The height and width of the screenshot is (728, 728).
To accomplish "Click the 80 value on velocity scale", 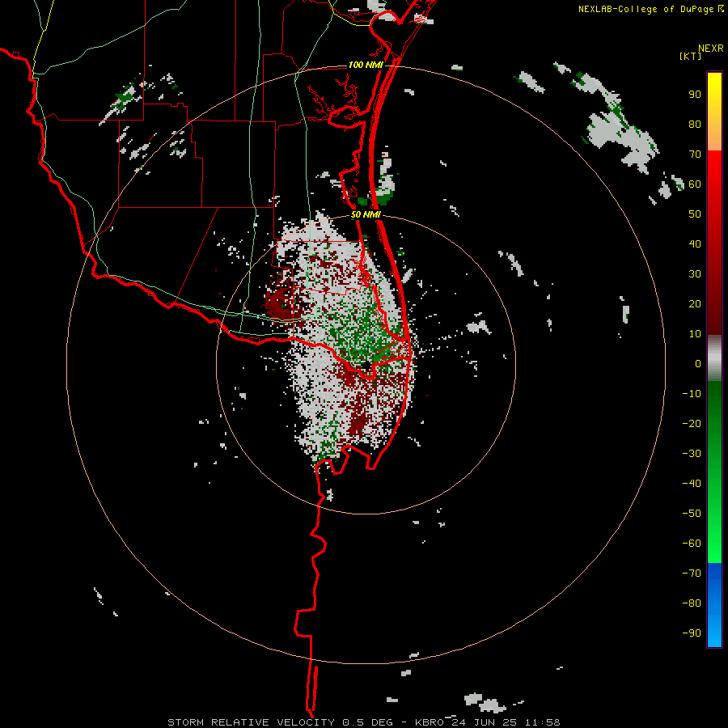I will point(695,125).
